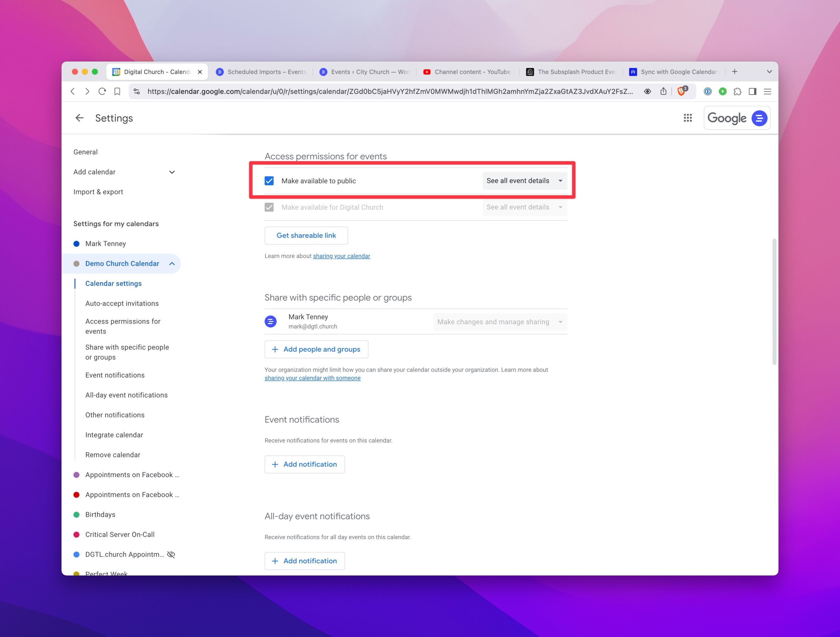Click the hidden-eye icon next to DGTL.church Appointm
Image resolution: width=840 pixels, height=637 pixels.
171,554
